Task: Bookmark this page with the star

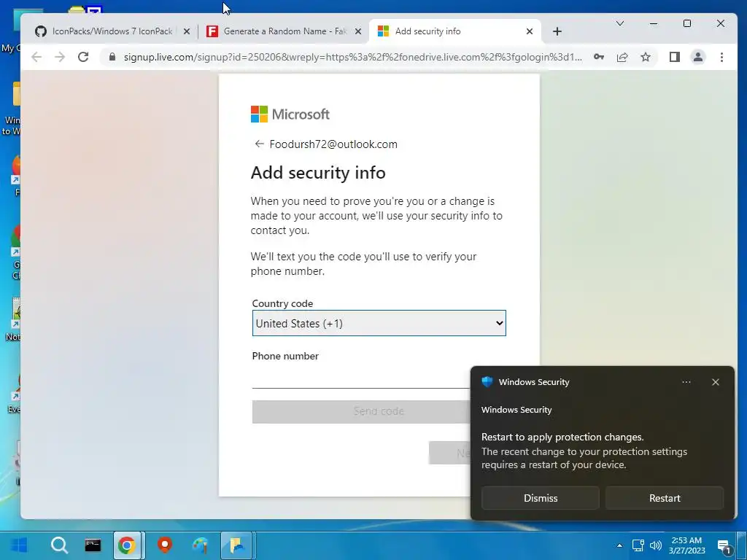Action: coord(646,57)
